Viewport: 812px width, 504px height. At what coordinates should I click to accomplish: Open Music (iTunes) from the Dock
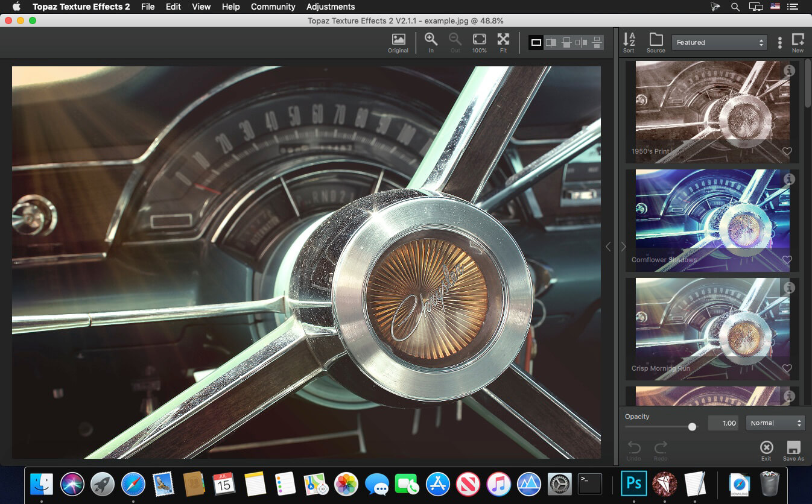(498, 484)
